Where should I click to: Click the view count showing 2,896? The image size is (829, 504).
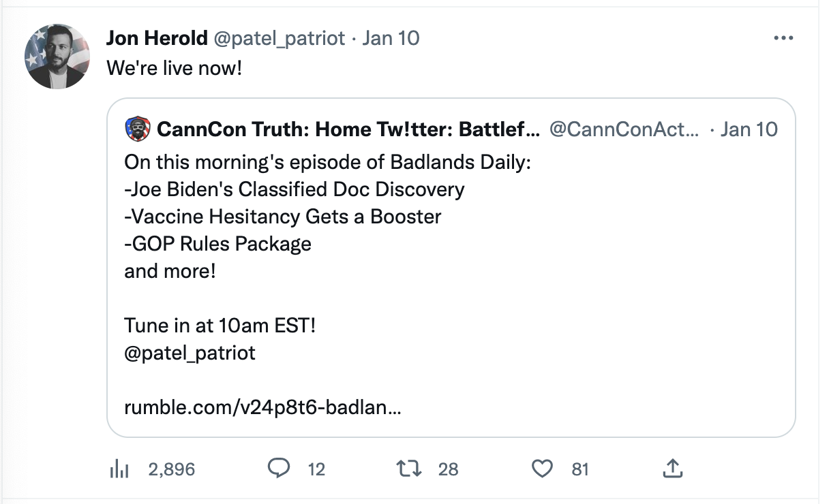pos(172,469)
